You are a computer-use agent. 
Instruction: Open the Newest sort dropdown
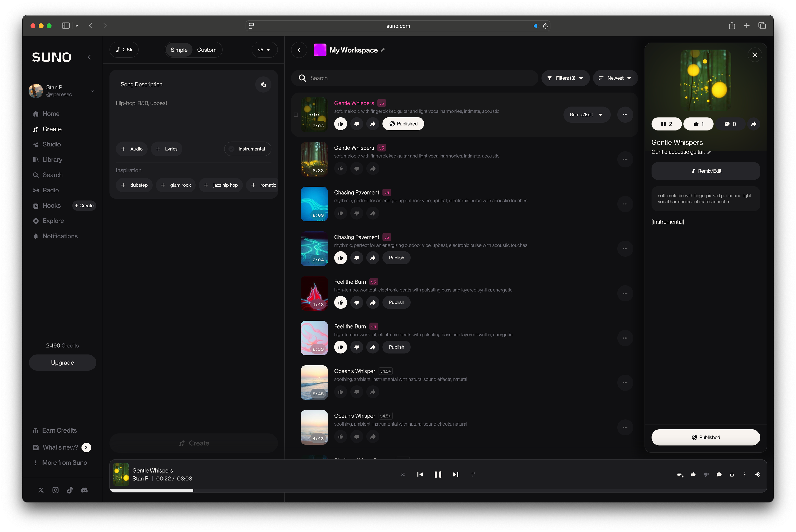click(x=615, y=78)
